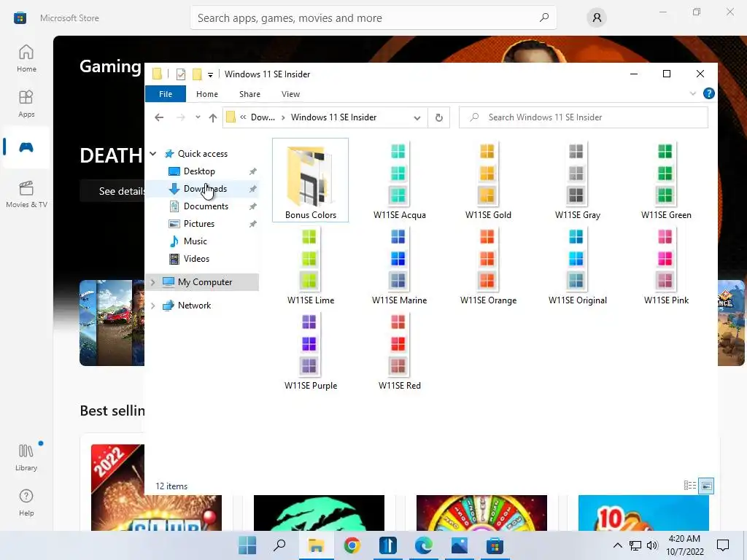Select the W11SE Gray theme file
Viewport: 747px width, 560px height.
pos(577,180)
